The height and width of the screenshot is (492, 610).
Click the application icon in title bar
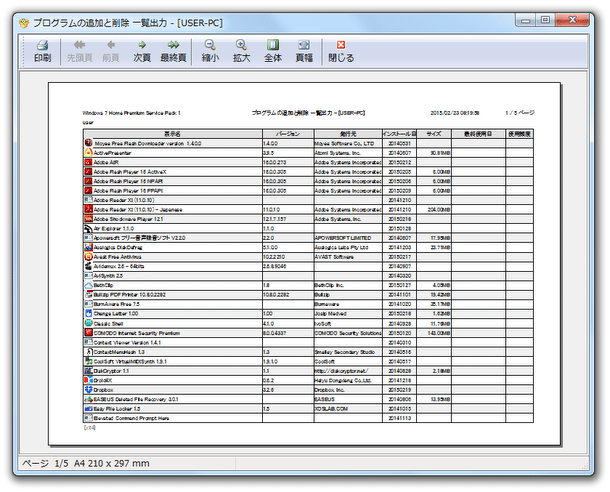[x=24, y=23]
